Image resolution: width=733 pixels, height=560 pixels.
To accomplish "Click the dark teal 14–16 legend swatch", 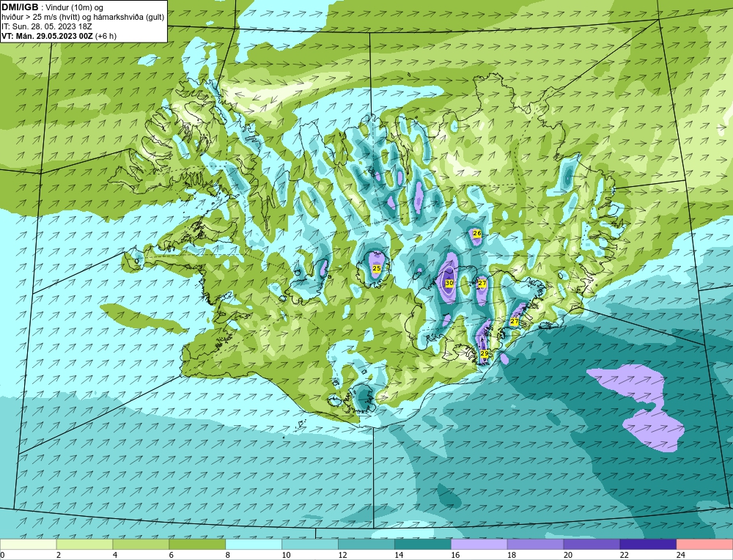I will [x=423, y=545].
